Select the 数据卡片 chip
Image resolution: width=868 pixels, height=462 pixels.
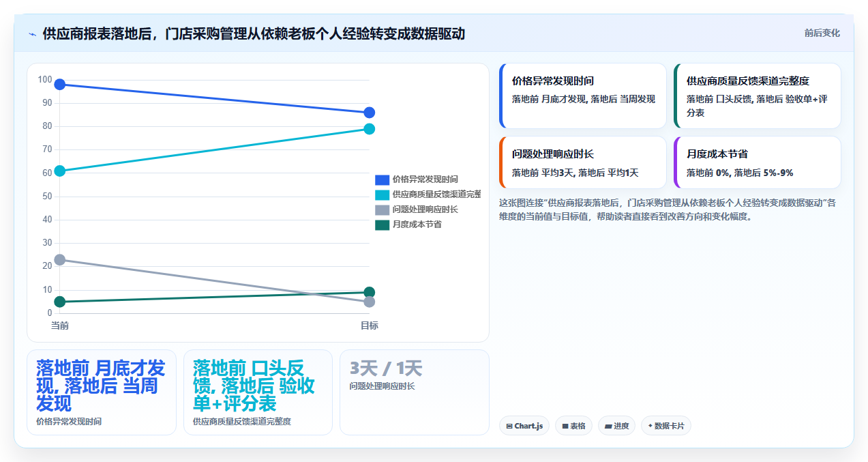[666, 426]
